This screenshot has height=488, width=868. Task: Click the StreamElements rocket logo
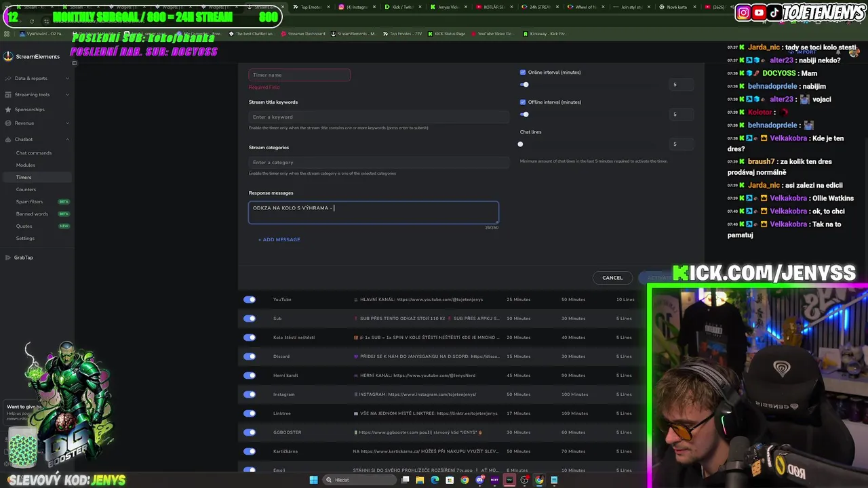click(x=8, y=56)
